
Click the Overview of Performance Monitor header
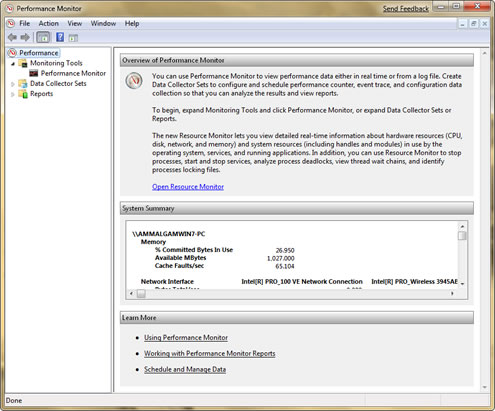click(x=297, y=60)
